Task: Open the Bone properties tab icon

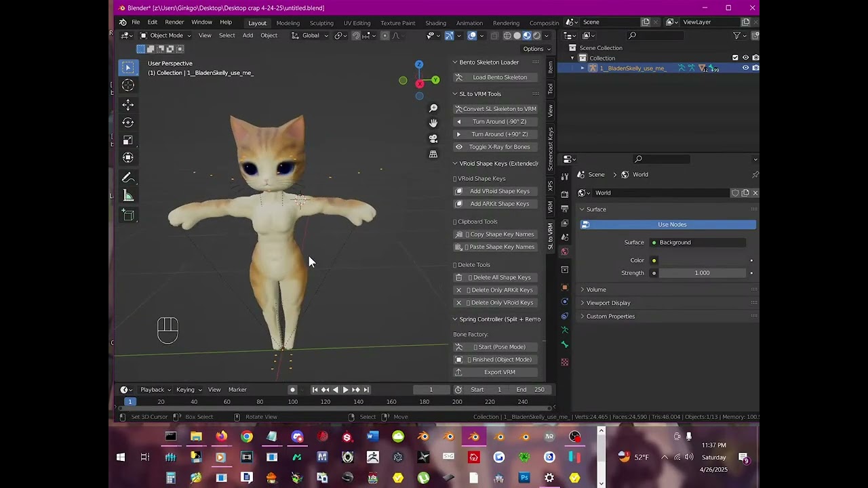Action: click(x=565, y=344)
